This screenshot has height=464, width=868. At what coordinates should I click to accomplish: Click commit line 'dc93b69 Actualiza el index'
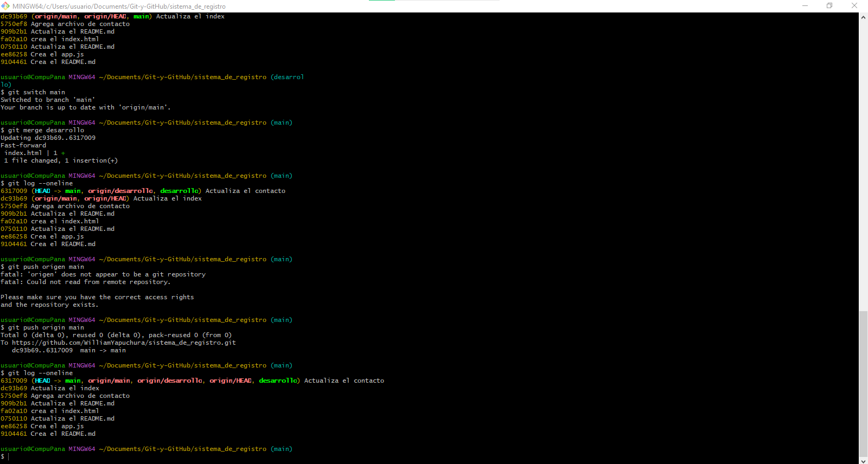(x=50, y=388)
